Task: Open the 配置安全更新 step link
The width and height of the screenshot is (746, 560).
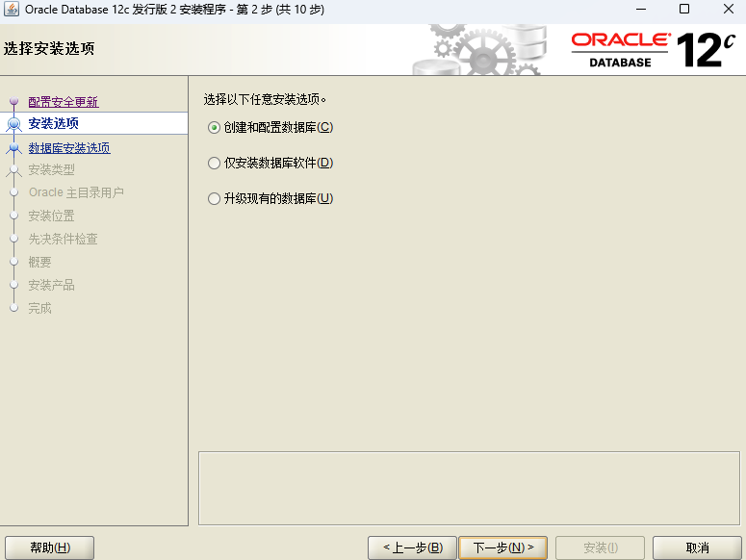Action: (x=64, y=102)
